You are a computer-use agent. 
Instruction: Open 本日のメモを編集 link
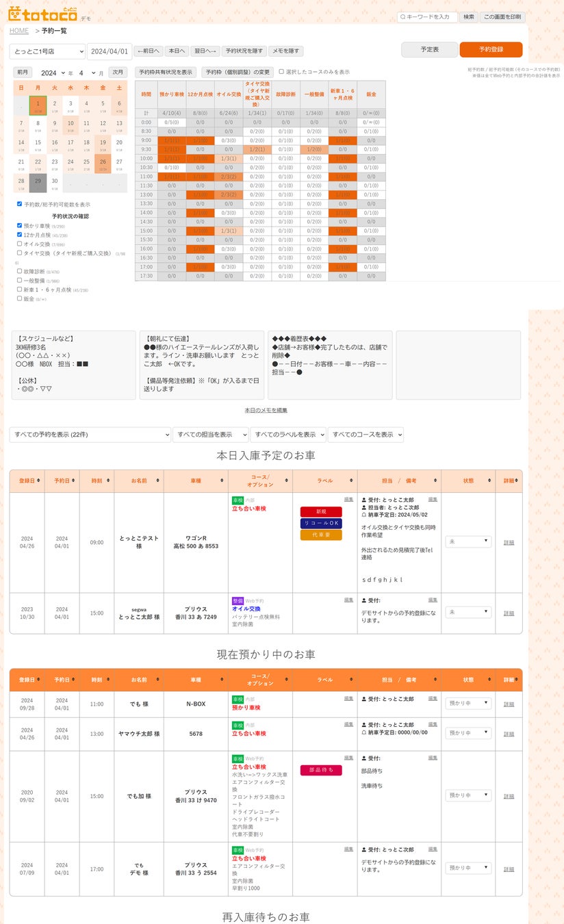click(x=266, y=410)
